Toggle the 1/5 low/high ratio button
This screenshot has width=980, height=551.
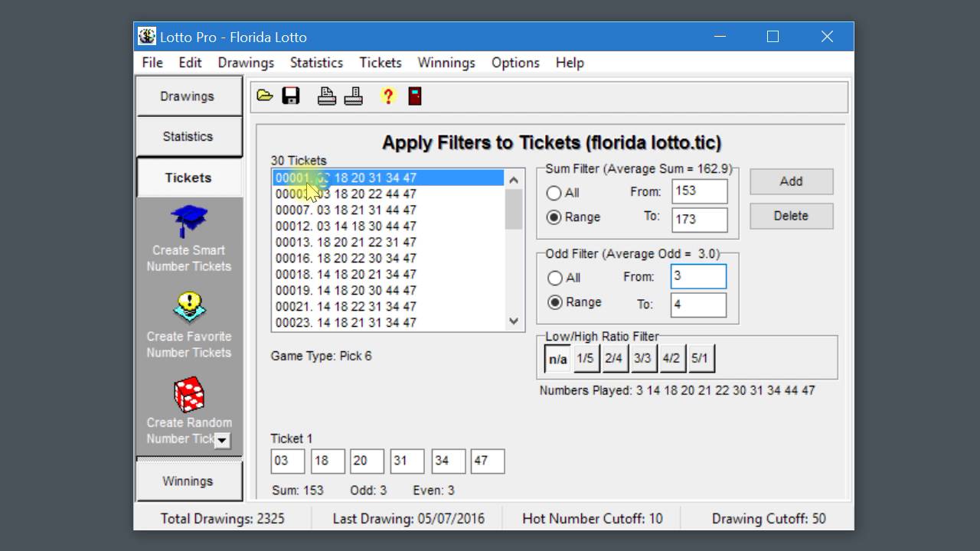click(585, 358)
